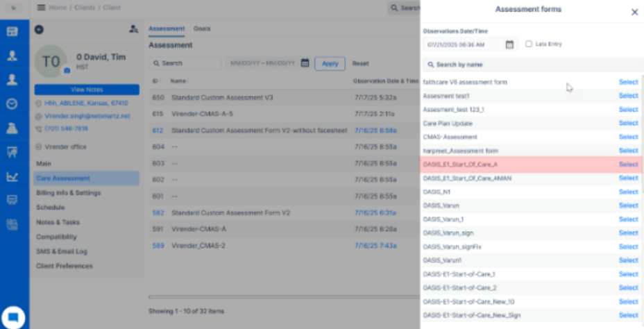This screenshot has width=644, height=329.
Task: Select the Care Plan Update form
Action: click(628, 124)
